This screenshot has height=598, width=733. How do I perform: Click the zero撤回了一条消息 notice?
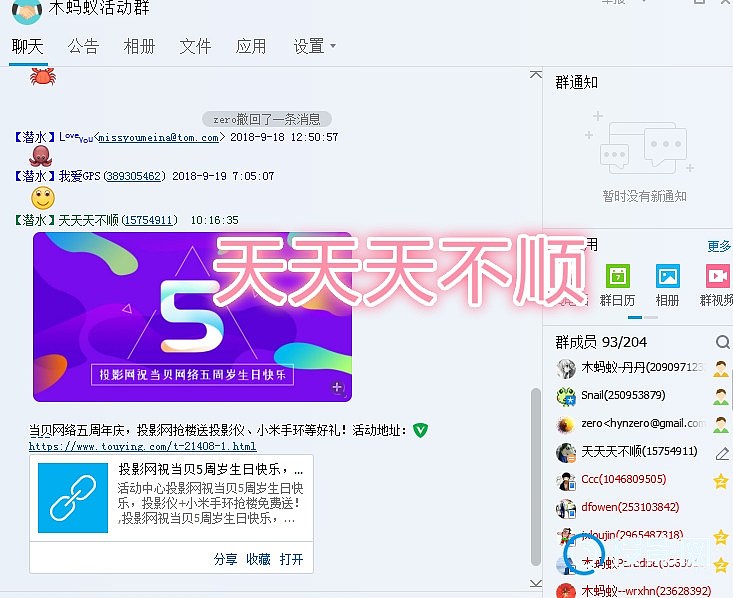tap(267, 119)
